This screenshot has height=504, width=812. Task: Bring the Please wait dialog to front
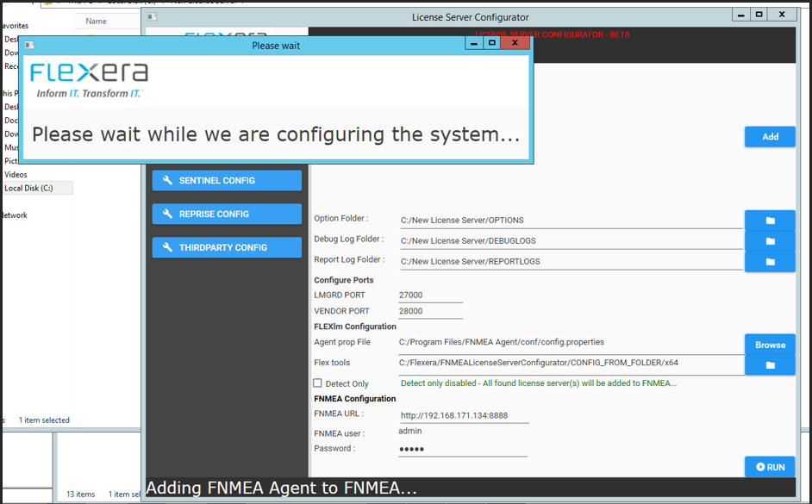coord(278,46)
